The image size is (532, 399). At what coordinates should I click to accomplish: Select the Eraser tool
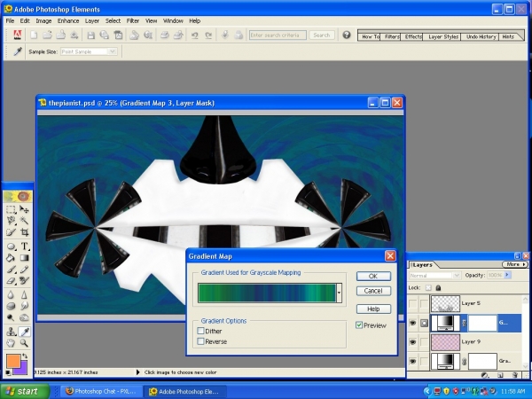[11, 281]
